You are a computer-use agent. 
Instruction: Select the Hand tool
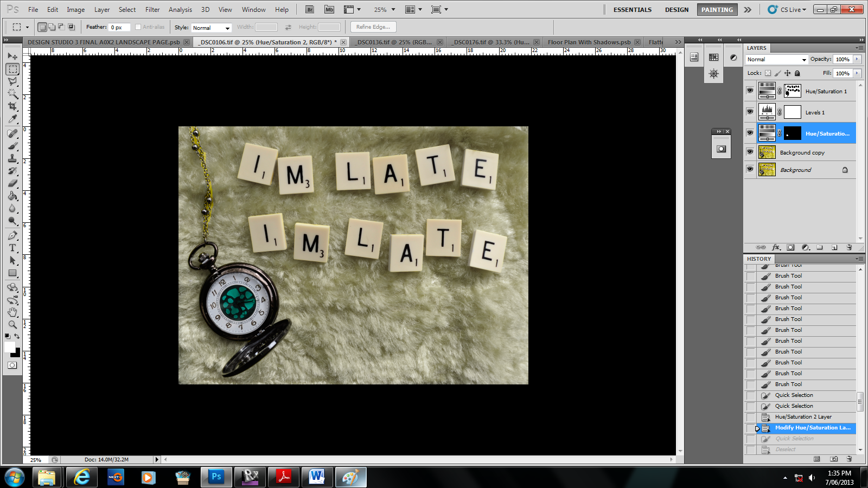tap(12, 312)
